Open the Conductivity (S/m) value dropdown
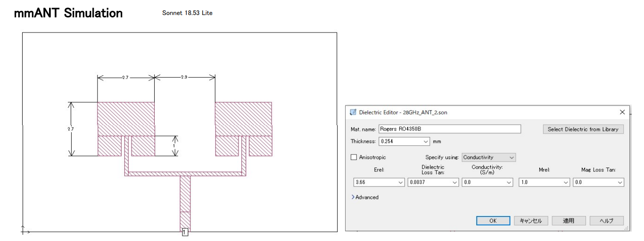Viewport: 644px width, 241px height. [x=508, y=182]
